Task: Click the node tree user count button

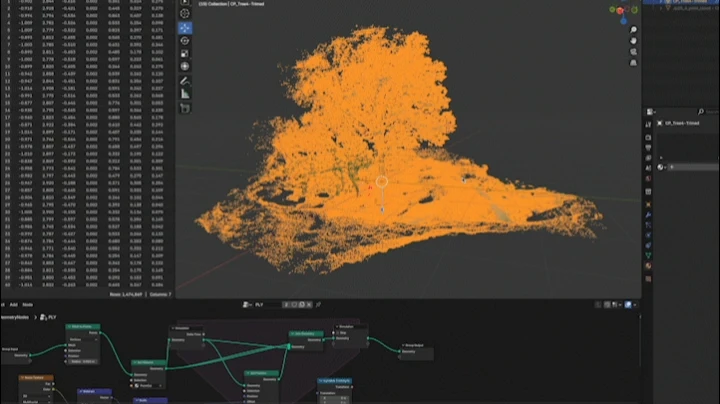Action: click(286, 304)
